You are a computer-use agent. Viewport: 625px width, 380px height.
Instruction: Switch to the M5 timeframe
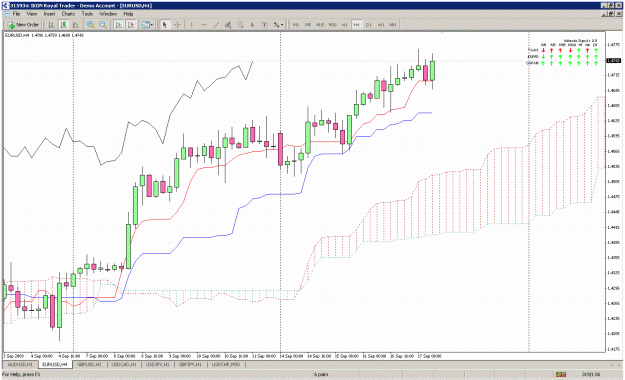(308, 25)
